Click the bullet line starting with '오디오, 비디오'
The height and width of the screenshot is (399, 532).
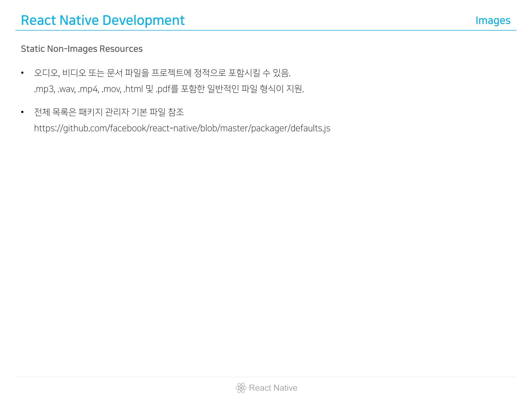[x=162, y=73]
